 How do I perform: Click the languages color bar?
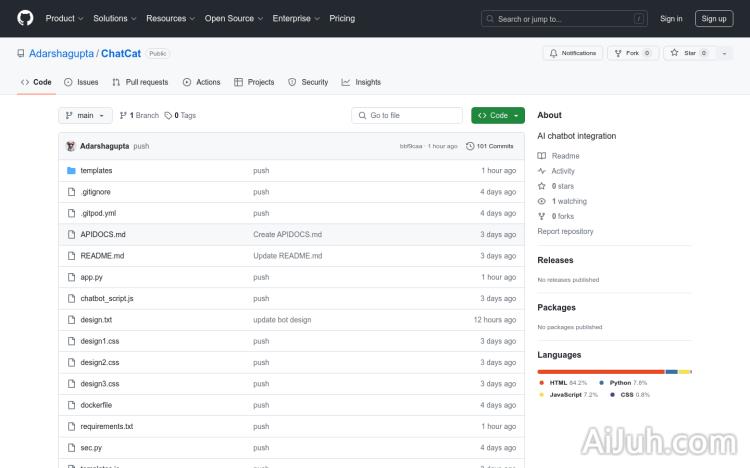pos(614,371)
